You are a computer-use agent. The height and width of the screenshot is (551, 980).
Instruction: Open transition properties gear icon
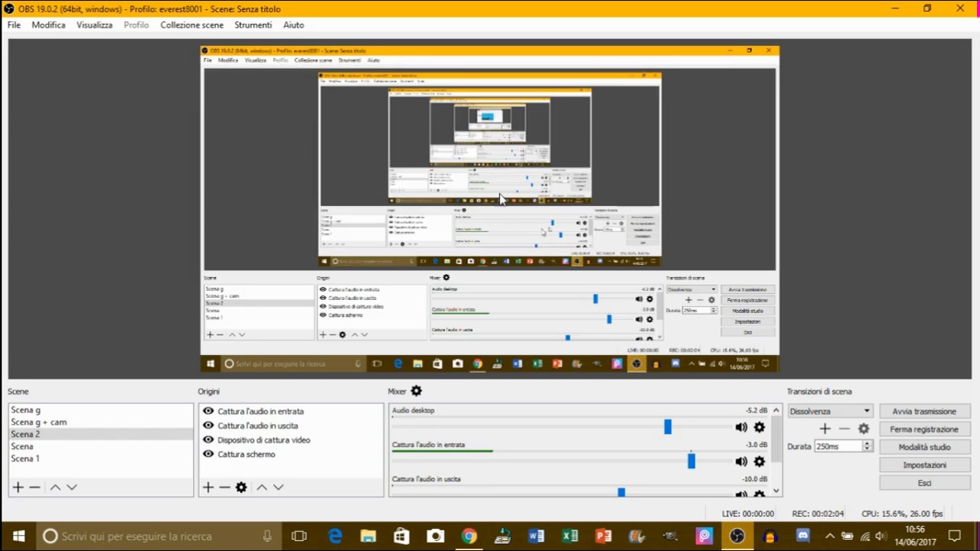[864, 429]
